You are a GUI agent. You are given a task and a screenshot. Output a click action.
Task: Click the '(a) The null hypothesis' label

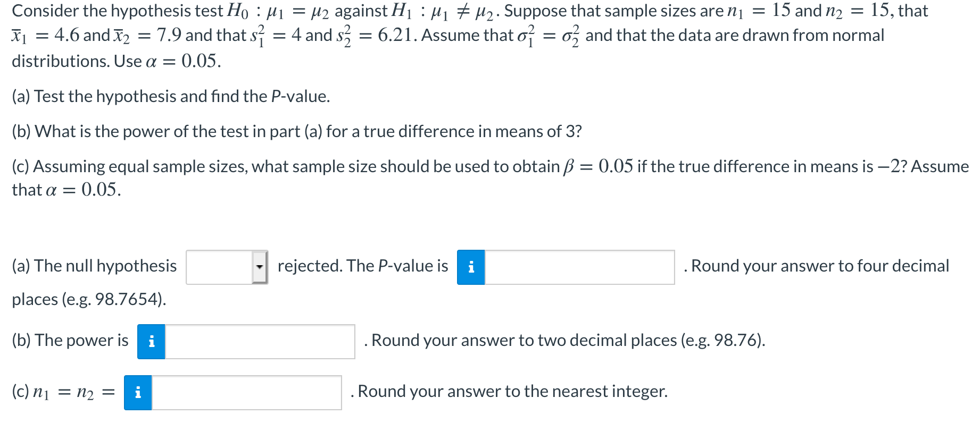coord(94,266)
